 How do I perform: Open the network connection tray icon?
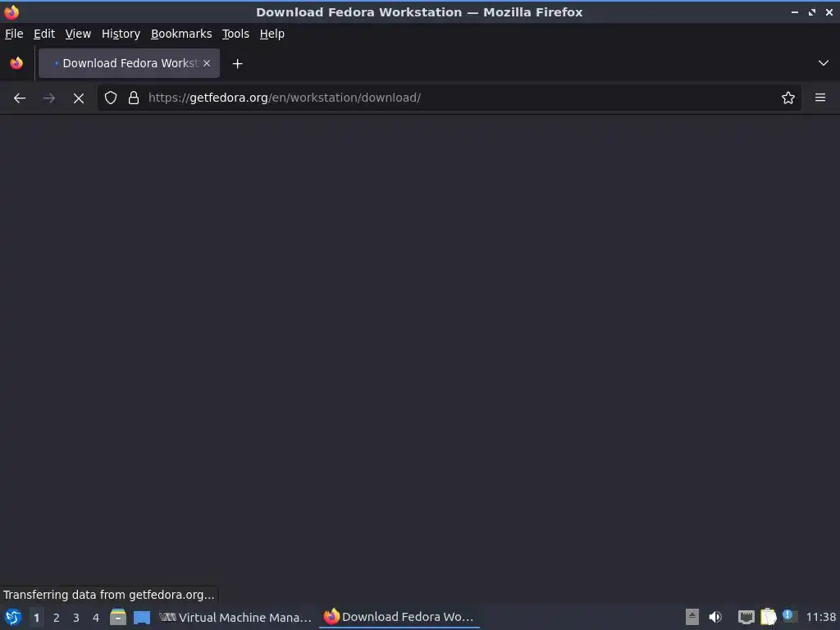746,617
